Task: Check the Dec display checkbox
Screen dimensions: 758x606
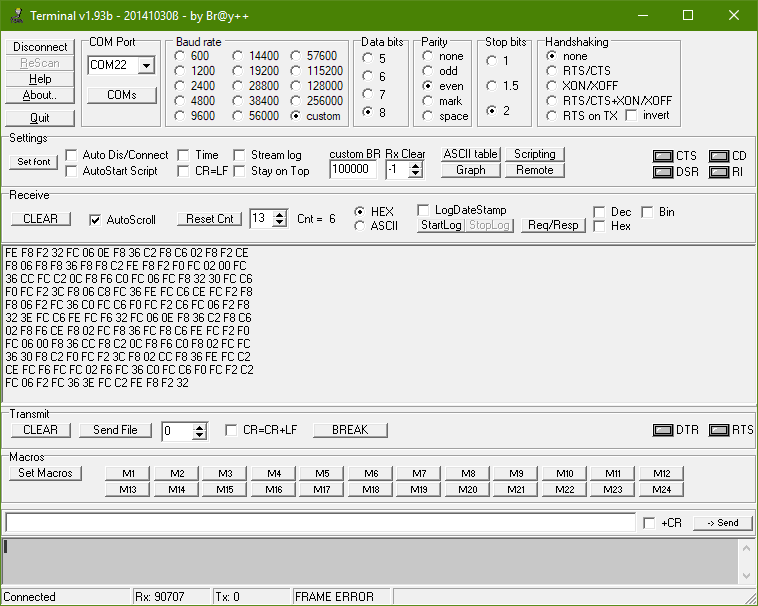Action: pyautogui.click(x=599, y=212)
